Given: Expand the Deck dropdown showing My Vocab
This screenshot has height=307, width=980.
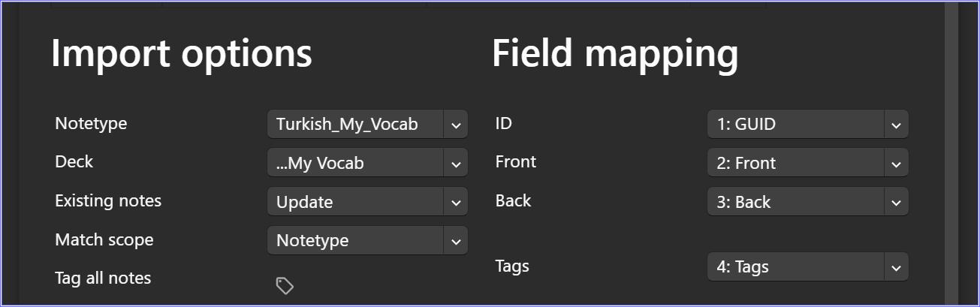Looking at the screenshot, I should (x=367, y=163).
